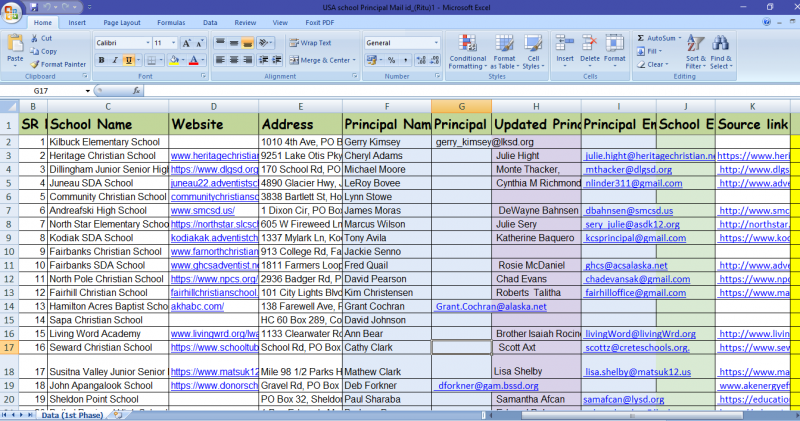The image size is (800, 421).
Task: Switch to the Page Layout tab
Action: [122, 23]
